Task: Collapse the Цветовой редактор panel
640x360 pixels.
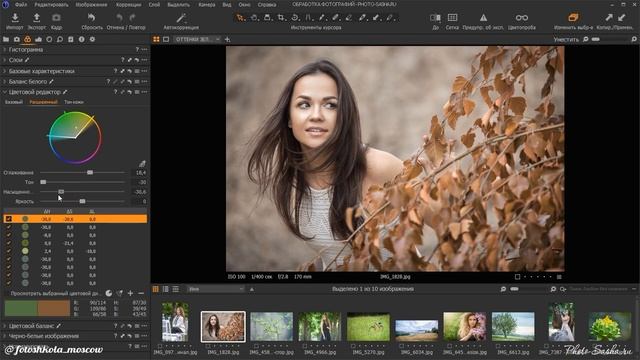Action: (x=4, y=92)
